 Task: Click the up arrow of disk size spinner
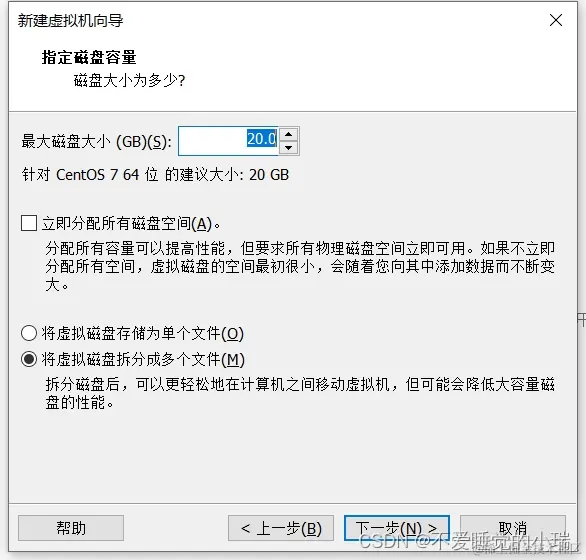click(289, 134)
